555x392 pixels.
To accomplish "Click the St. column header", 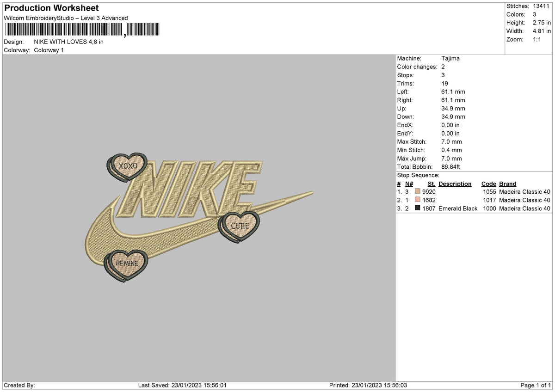I will tap(431, 184).
